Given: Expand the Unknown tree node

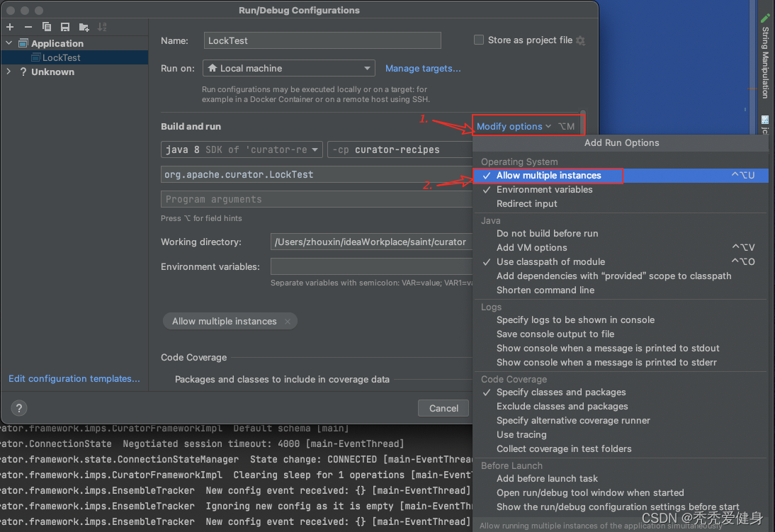Looking at the screenshot, I should click(x=9, y=72).
